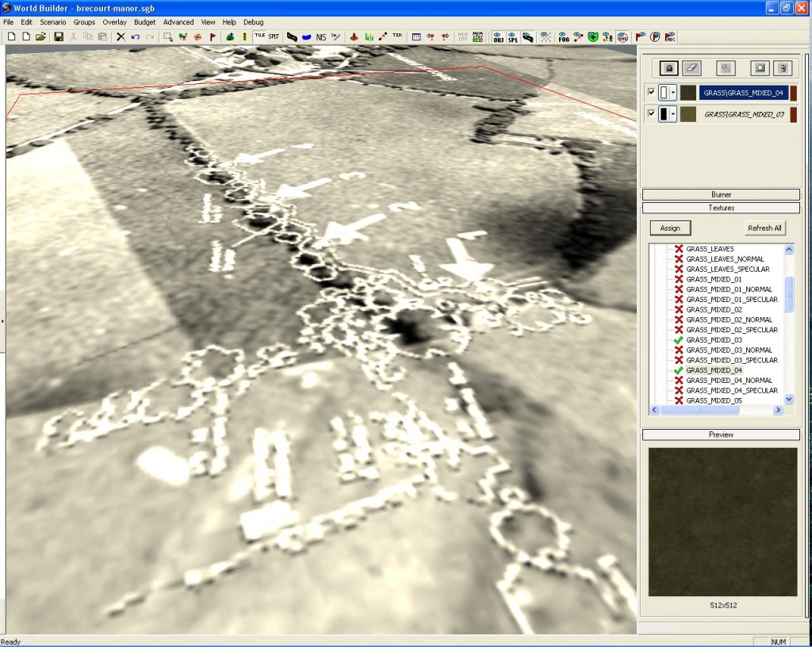Click the Refresh All button
The height and width of the screenshot is (647, 812).
(x=764, y=228)
